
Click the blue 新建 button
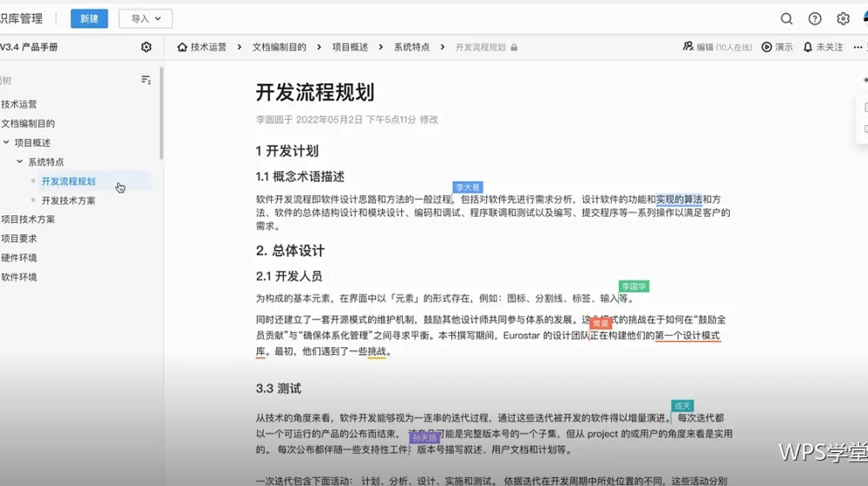pyautogui.click(x=89, y=19)
